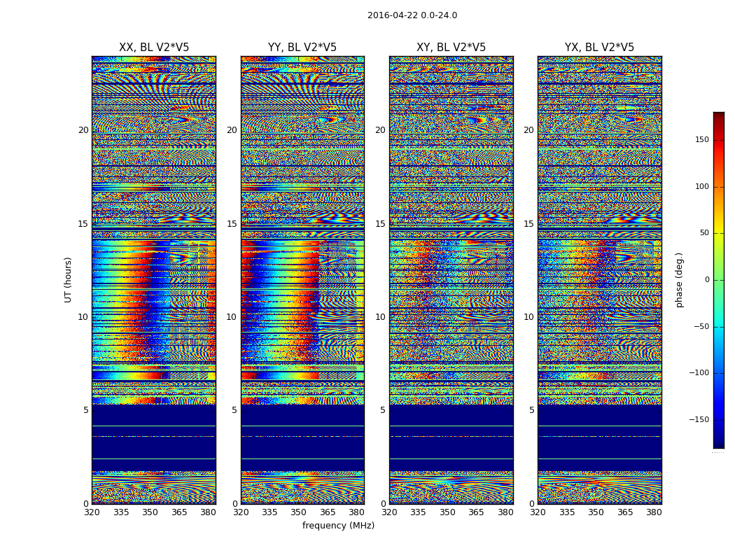735x560 pixels.
Task: Click the phase colorbar gradient strip
Action: point(719,280)
